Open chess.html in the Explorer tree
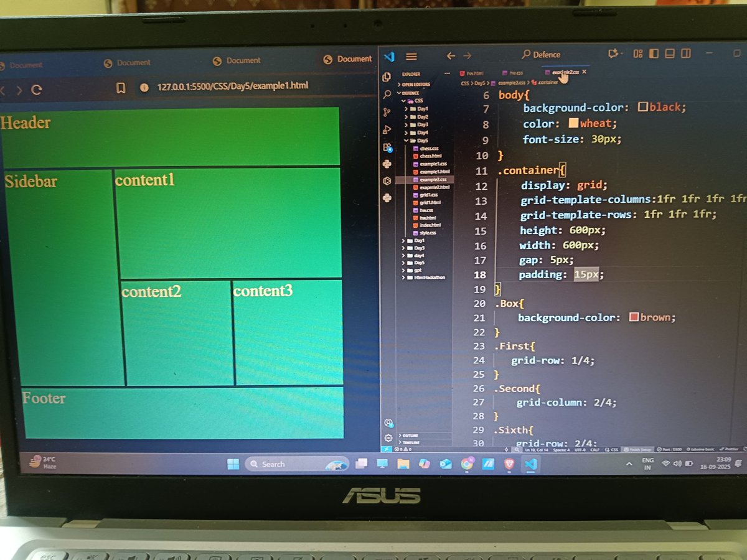The image size is (747, 560). (427, 156)
